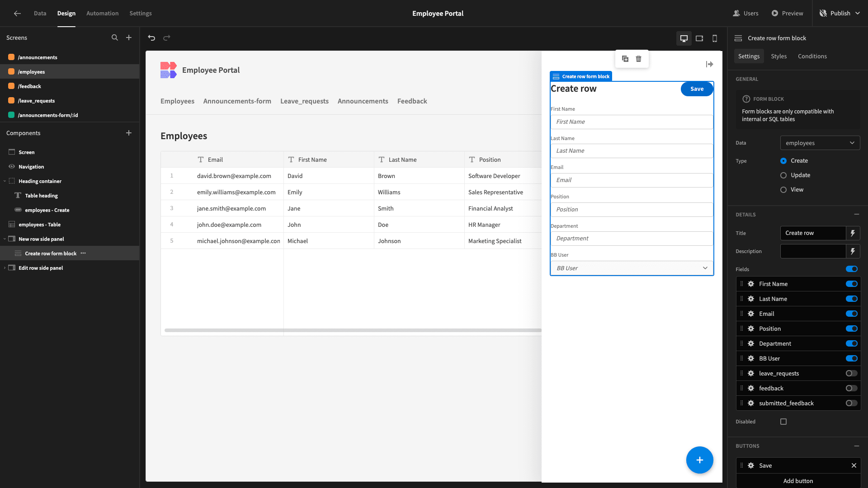Open the BB User dropdown in form
The width and height of the screenshot is (868, 488).
point(632,268)
